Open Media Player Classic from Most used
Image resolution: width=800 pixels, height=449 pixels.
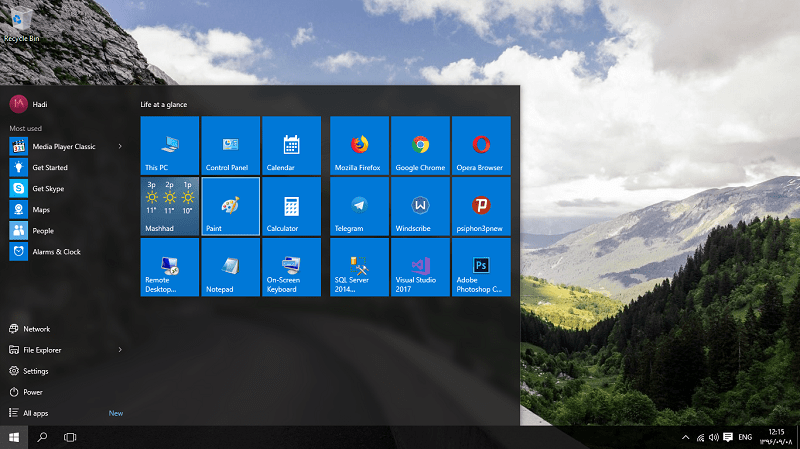point(64,146)
